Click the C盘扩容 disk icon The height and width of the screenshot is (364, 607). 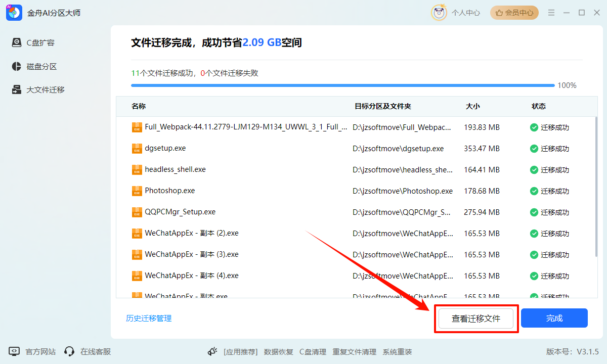17,43
